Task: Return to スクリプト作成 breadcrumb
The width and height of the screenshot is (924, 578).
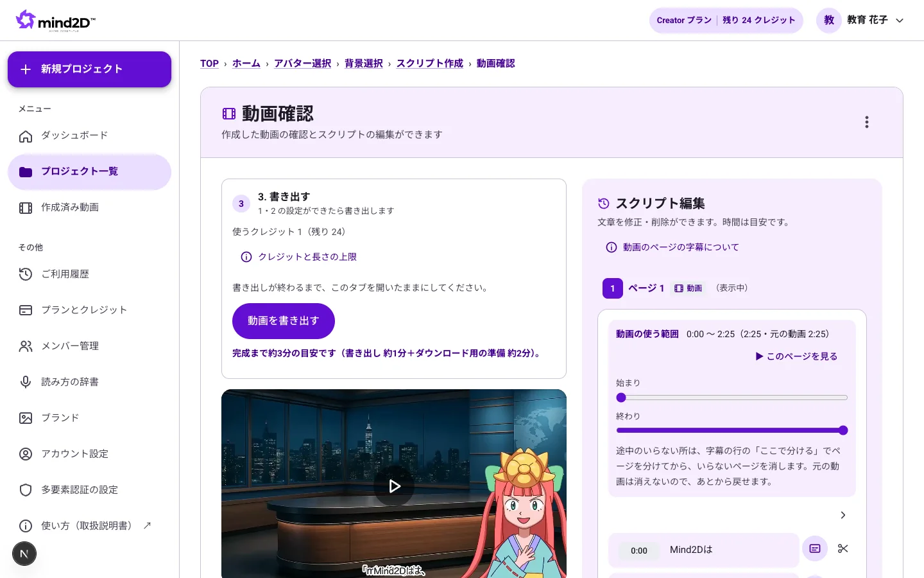Action: [x=430, y=64]
